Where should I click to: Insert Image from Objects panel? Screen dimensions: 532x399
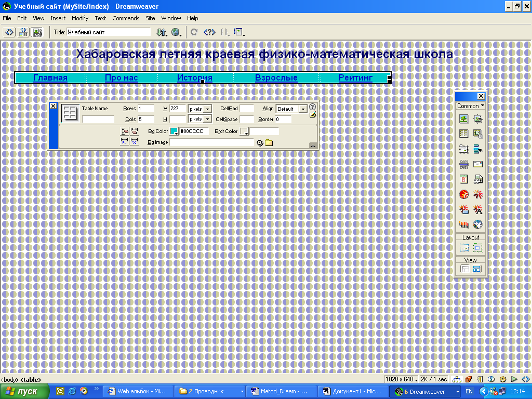(464, 119)
